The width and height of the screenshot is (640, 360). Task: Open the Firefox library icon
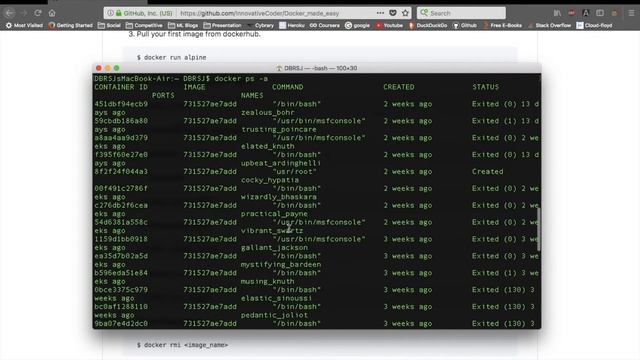[557, 13]
